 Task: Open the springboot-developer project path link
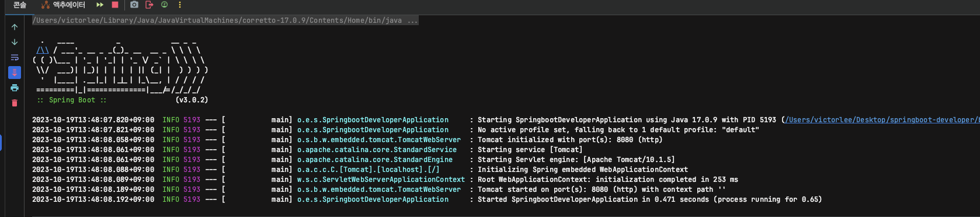[882, 120]
